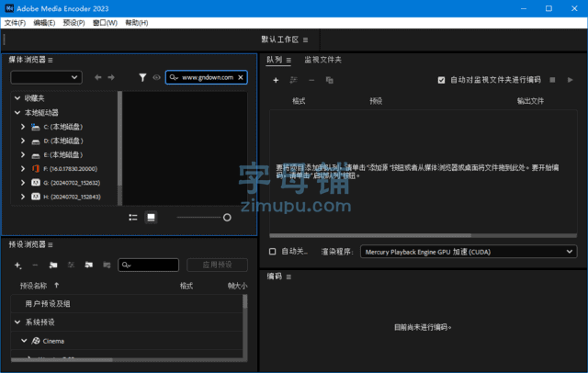Open the 编码 panel menu
This screenshot has width=588, height=373.
click(x=288, y=277)
